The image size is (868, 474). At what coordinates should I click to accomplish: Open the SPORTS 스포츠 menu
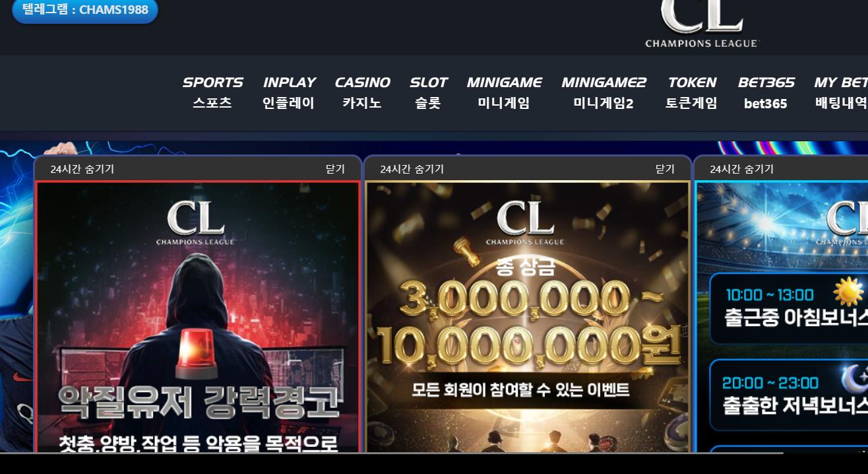[212, 92]
